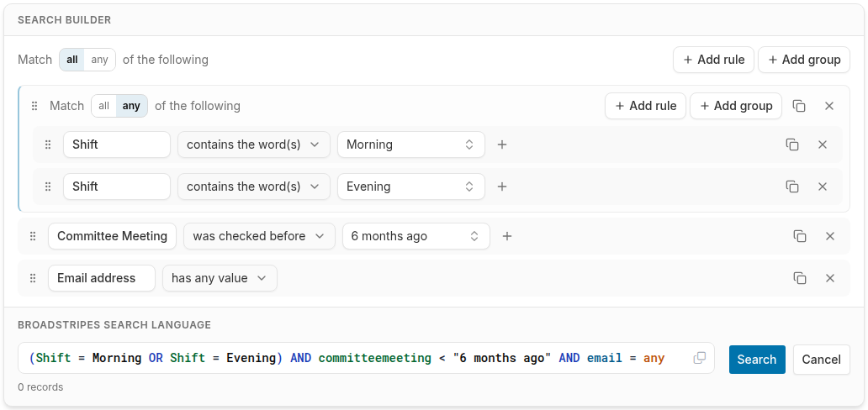This screenshot has height=410, width=868.
Task: Duplicate the nested match group
Action: (799, 106)
